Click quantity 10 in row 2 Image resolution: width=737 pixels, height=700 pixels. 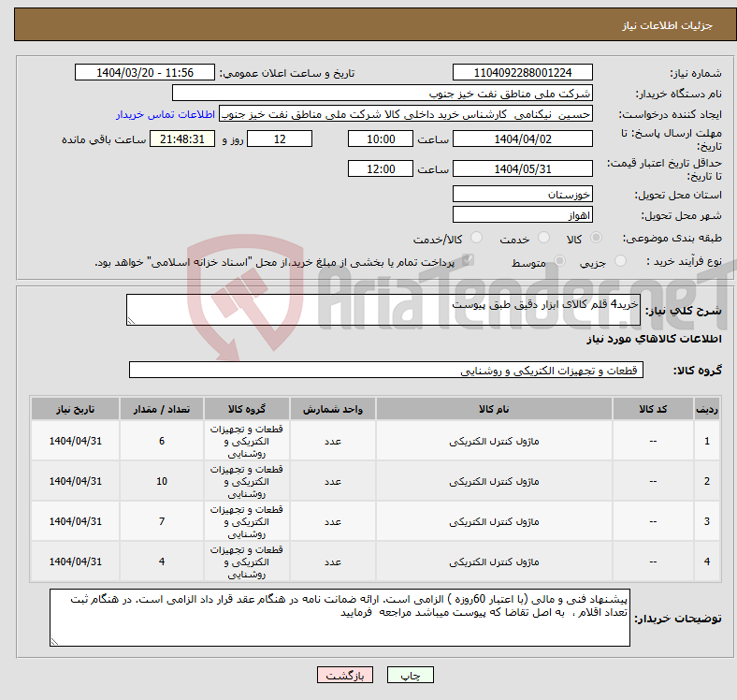162,481
